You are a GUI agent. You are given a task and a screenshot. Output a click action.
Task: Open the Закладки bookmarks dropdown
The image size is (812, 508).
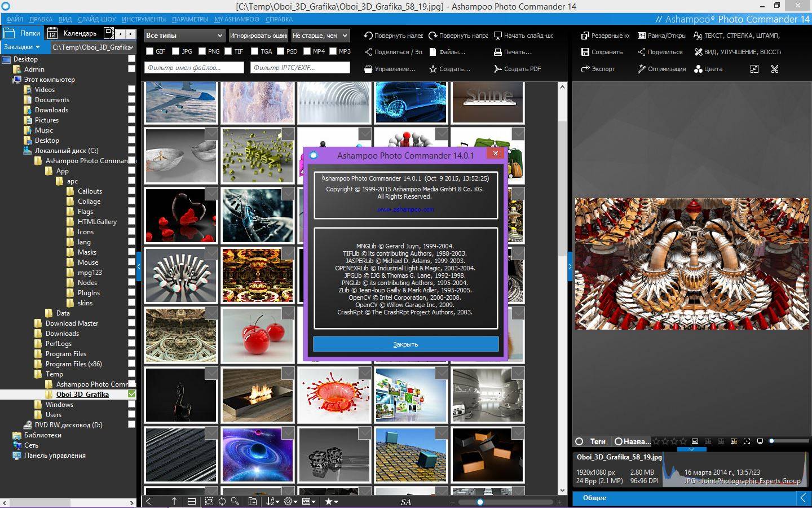pos(23,47)
